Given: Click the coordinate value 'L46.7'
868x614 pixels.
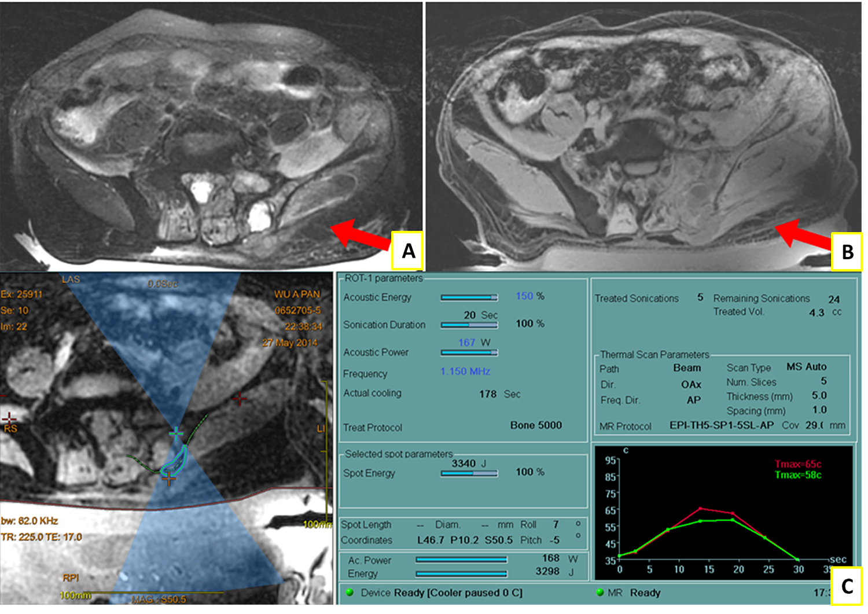Looking at the screenshot, I should click(431, 540).
